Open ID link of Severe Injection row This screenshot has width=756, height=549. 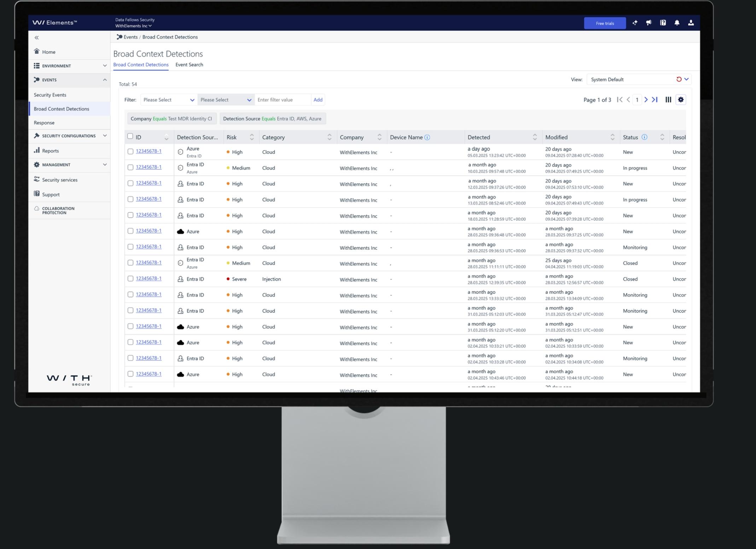(149, 278)
